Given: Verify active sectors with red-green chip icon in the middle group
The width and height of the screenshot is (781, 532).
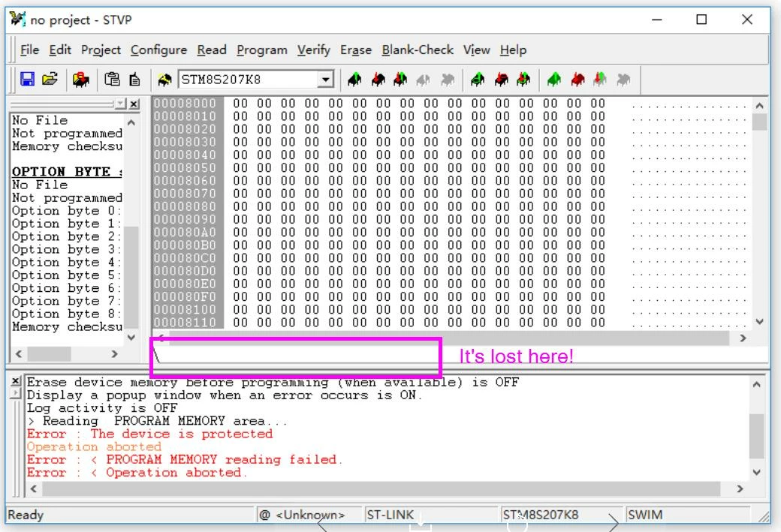Looking at the screenshot, I should pos(523,79).
